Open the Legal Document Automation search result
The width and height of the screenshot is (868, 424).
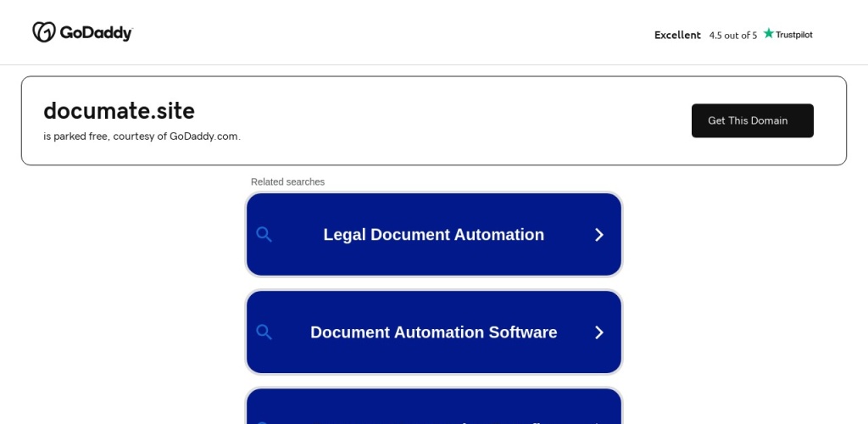coord(433,235)
